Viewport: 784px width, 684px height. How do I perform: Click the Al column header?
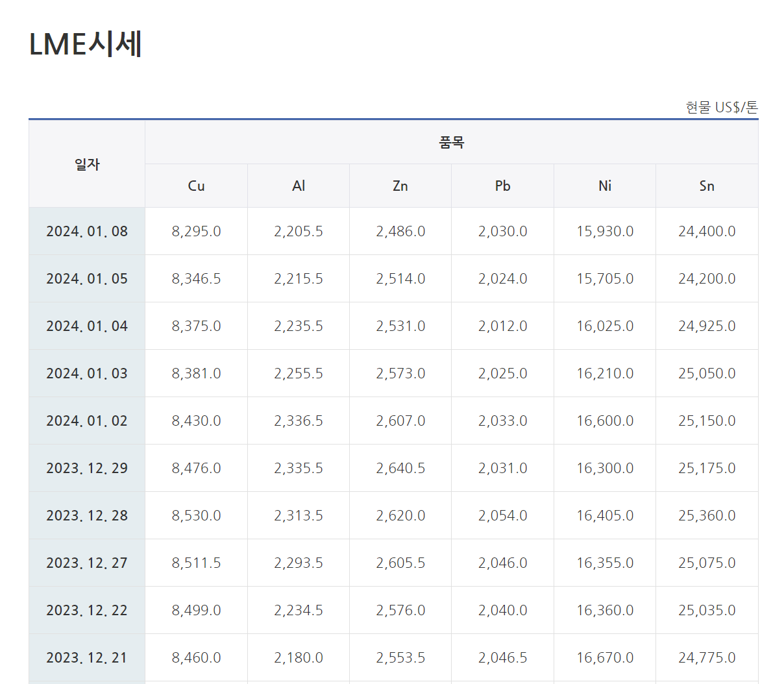pos(299,186)
